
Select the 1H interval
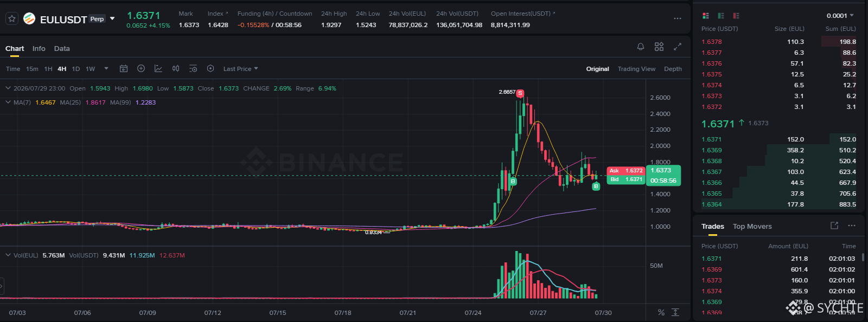48,69
